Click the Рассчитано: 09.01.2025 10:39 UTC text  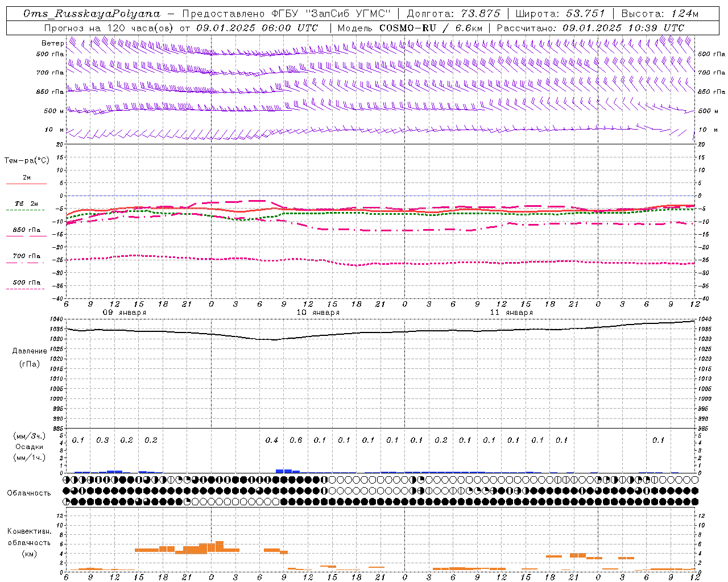pyautogui.click(x=591, y=28)
